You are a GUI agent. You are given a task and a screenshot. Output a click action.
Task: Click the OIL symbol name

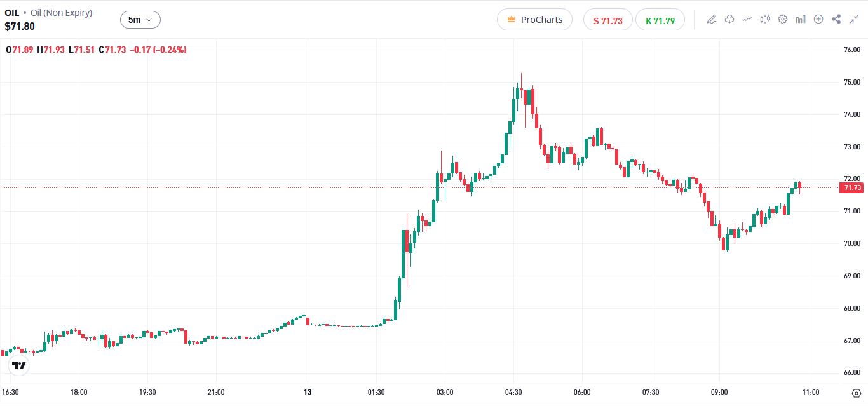(12, 13)
